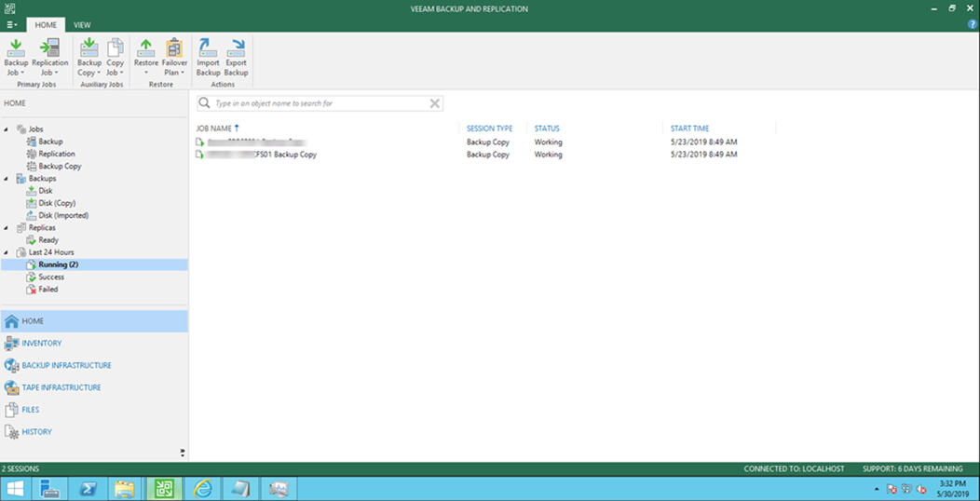Select Success under Last 24 Hours
Viewport: 980px width, 501px height.
click(45, 277)
